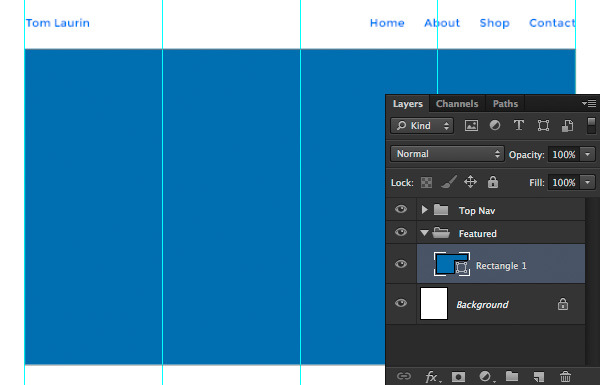Select the Background layer name

(482, 305)
